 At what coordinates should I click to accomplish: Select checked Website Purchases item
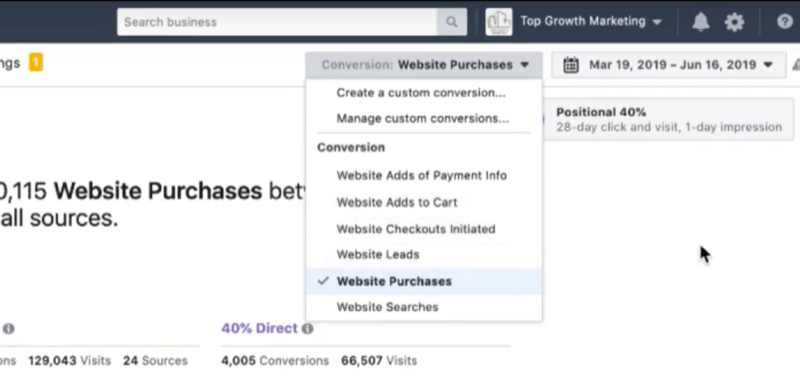423,281
